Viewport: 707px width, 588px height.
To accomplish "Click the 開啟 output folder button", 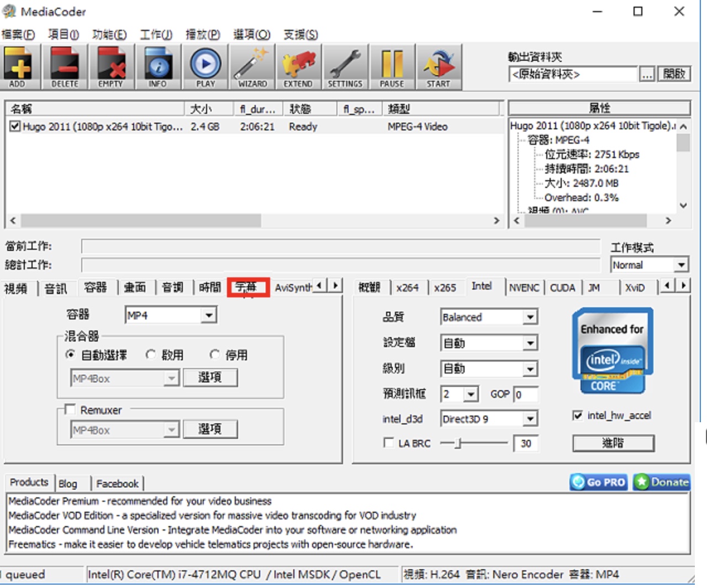I will (x=674, y=73).
